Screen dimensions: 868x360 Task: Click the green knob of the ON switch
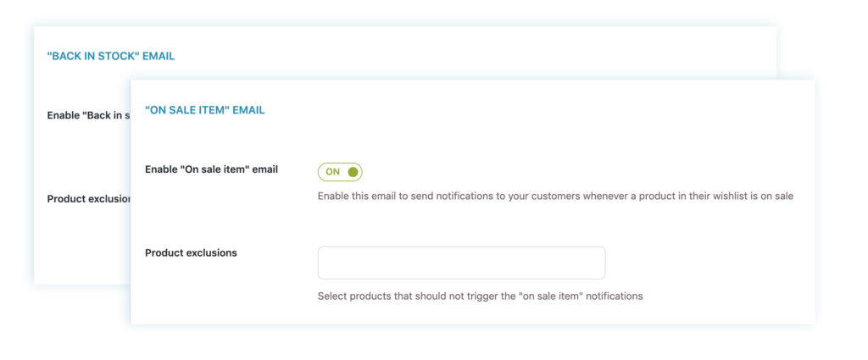pos(353,172)
